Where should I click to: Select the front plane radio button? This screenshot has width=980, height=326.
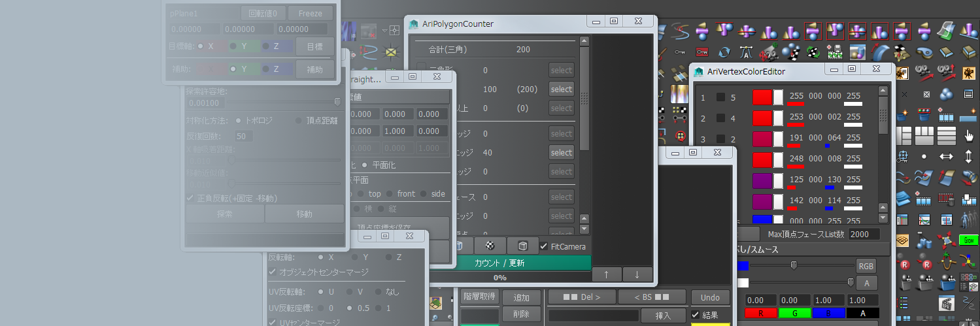390,194
